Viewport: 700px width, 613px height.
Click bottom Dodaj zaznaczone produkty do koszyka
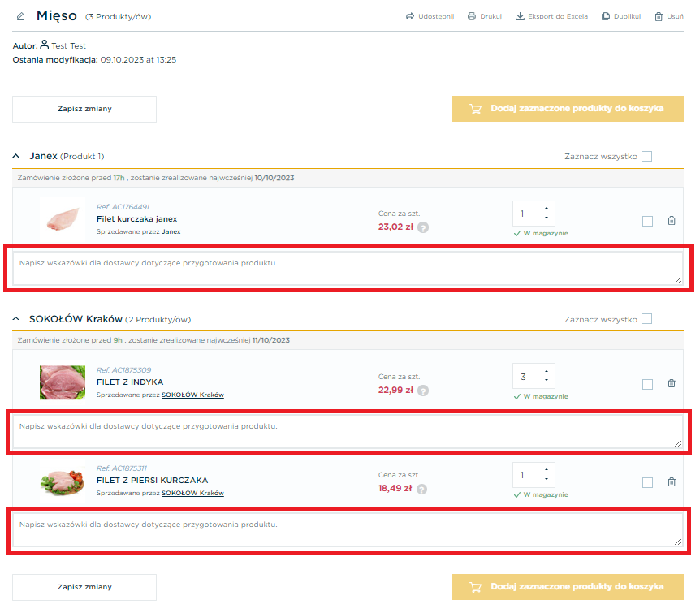[x=568, y=587]
